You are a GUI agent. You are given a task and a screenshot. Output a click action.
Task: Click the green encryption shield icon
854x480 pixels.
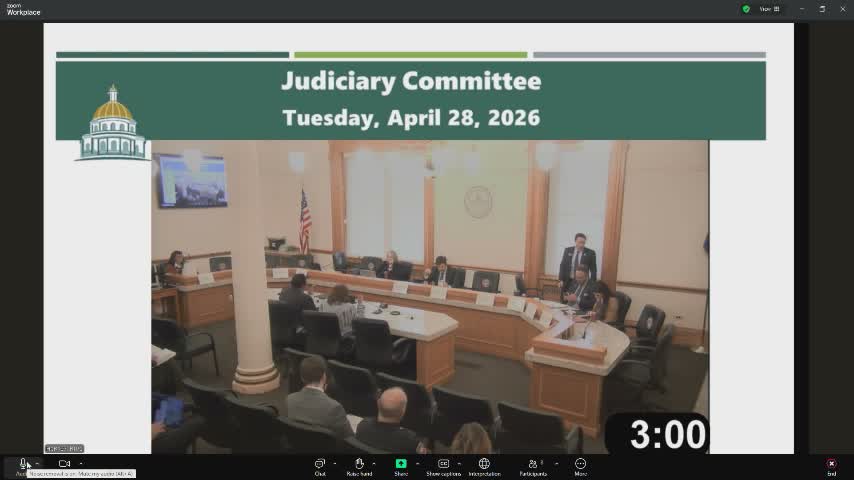point(746,9)
